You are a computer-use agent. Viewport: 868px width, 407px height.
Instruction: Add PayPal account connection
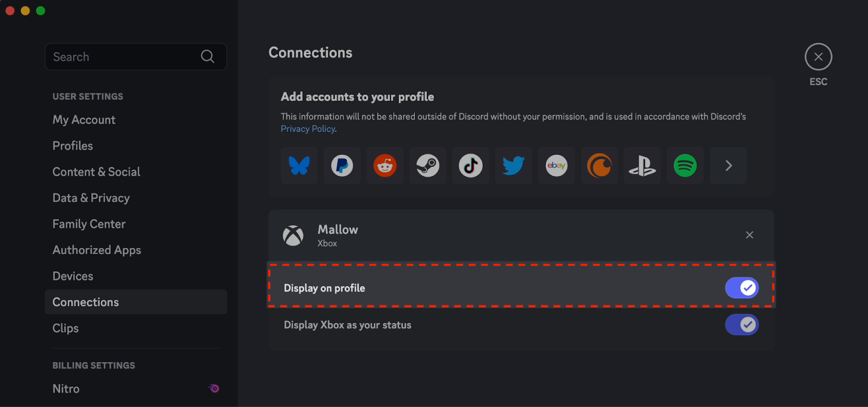tap(342, 166)
